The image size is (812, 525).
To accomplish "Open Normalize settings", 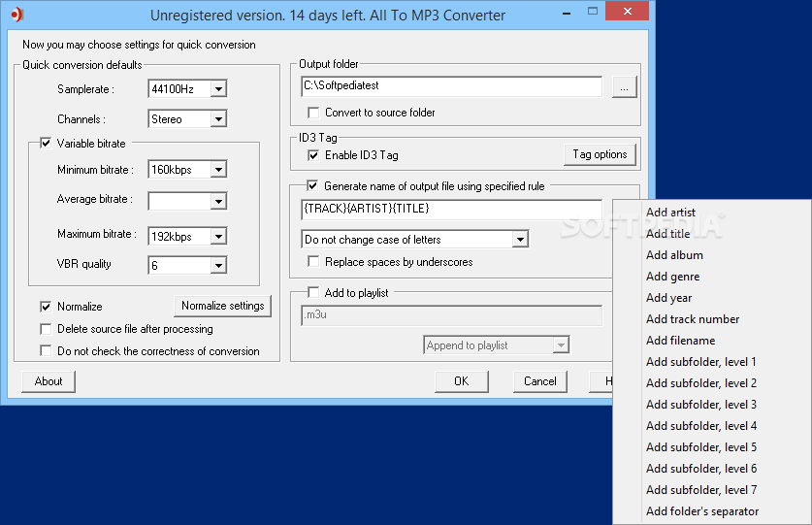I will click(223, 306).
